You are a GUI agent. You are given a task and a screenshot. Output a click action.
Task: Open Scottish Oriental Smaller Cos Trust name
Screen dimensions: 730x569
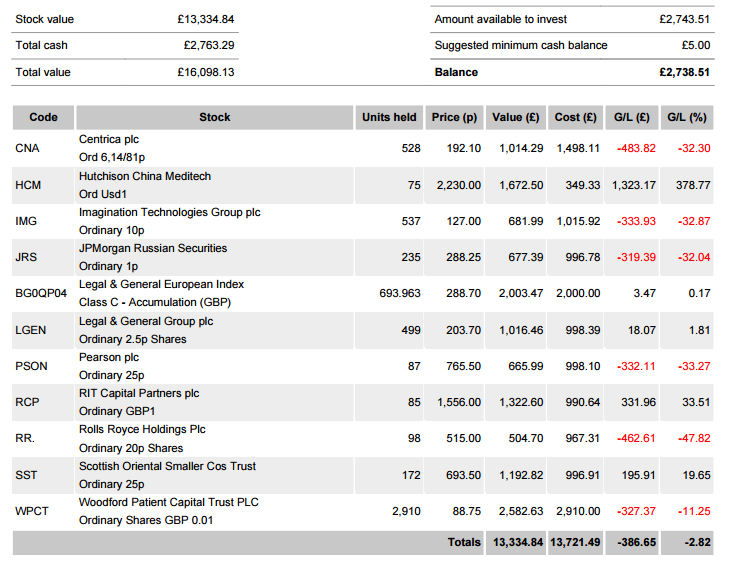(x=167, y=466)
